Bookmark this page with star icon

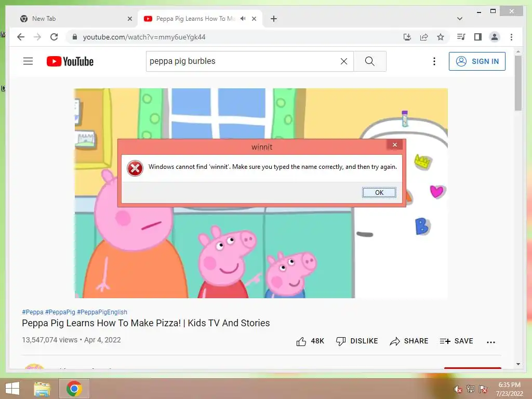coord(441,37)
